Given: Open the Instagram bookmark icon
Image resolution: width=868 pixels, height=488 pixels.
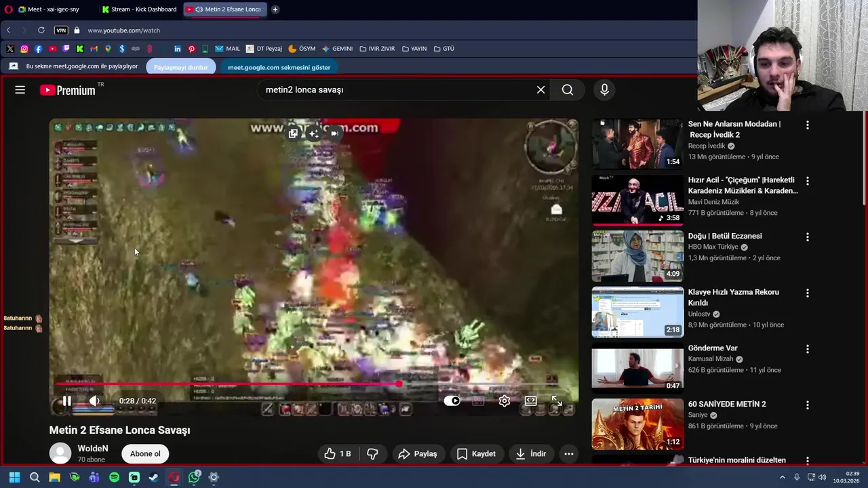Looking at the screenshot, I should coord(24,49).
